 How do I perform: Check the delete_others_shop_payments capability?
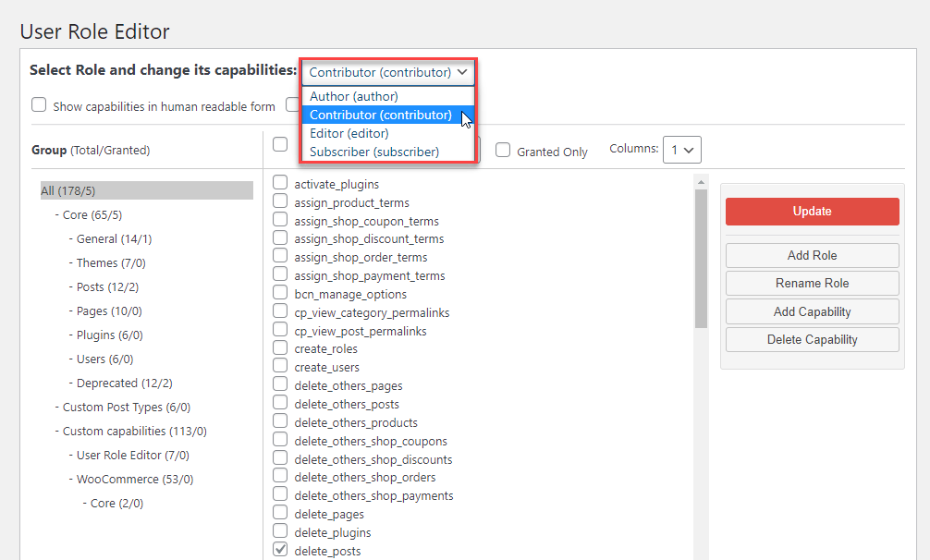pos(280,493)
